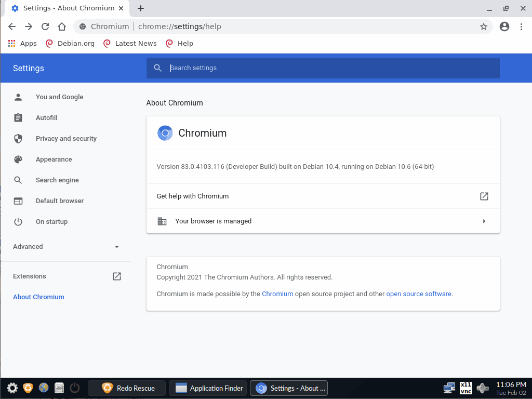Image resolution: width=532 pixels, height=399 pixels.
Task: Click the arrow beside Your browser is managed
Action: 484,221
